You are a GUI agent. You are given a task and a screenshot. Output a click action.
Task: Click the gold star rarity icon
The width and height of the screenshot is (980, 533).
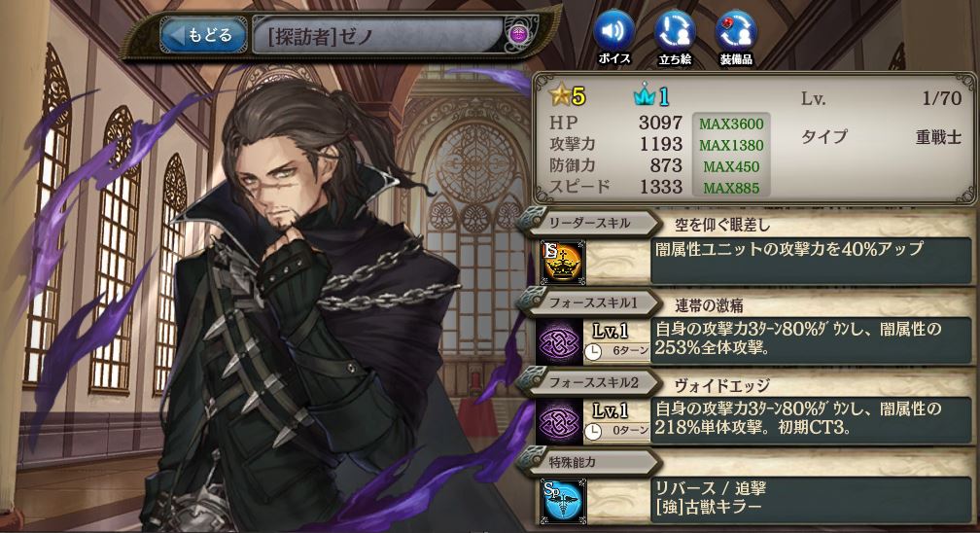click(x=559, y=95)
